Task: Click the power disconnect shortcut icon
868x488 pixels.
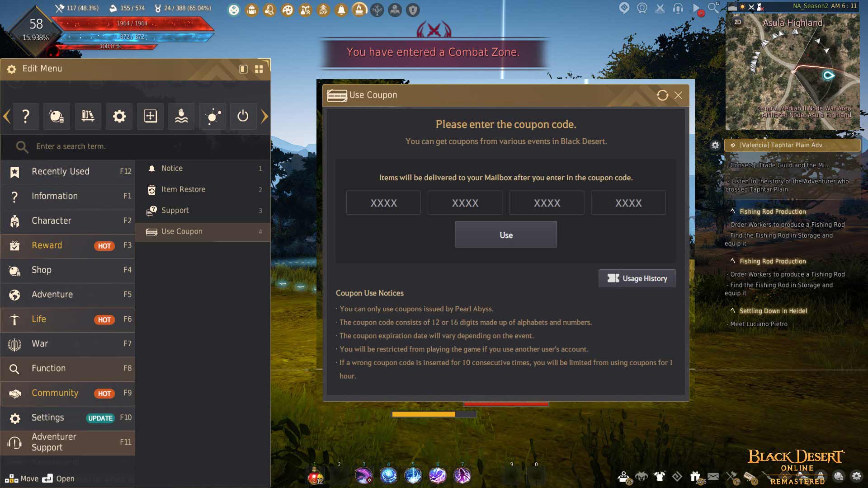Action: [243, 116]
